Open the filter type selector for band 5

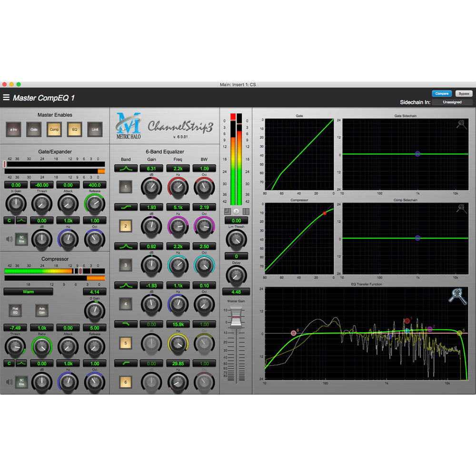126,324
